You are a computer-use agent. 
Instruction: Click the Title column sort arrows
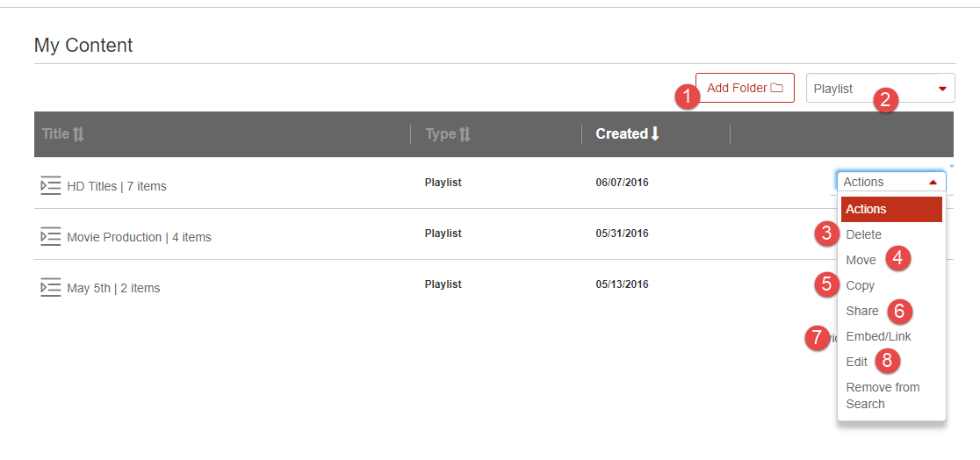coord(78,133)
